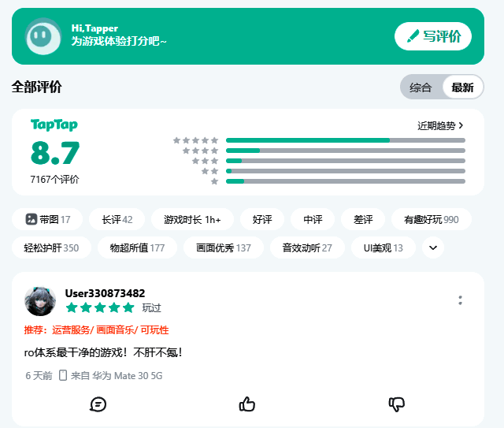Dislike the review with thumbs down
Image resolution: width=504 pixels, height=428 pixels.
pyautogui.click(x=397, y=404)
